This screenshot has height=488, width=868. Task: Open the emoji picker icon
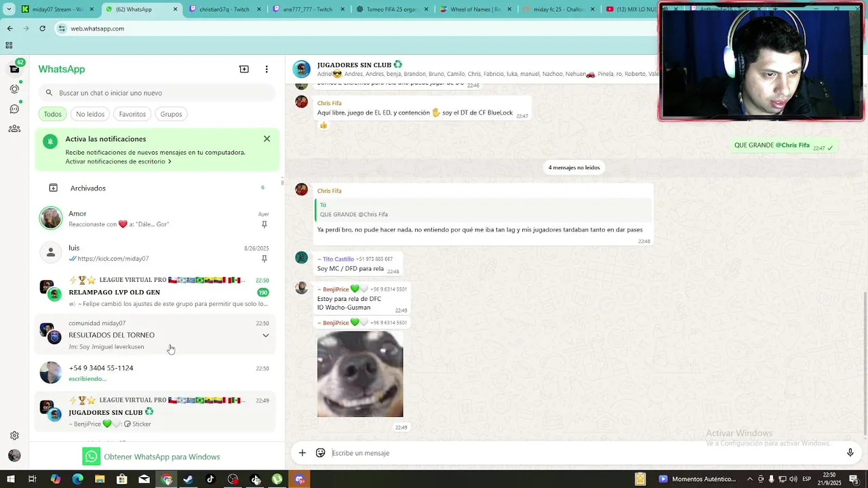click(321, 453)
